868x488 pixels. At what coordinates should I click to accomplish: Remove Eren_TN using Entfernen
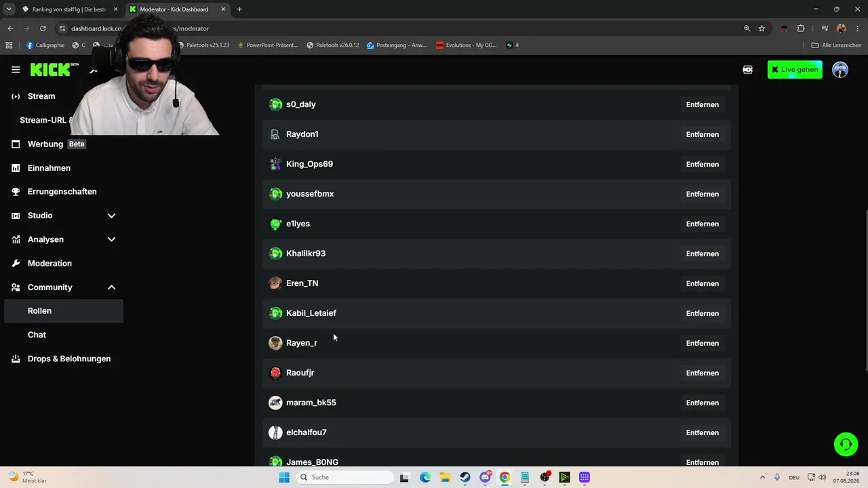coord(702,283)
